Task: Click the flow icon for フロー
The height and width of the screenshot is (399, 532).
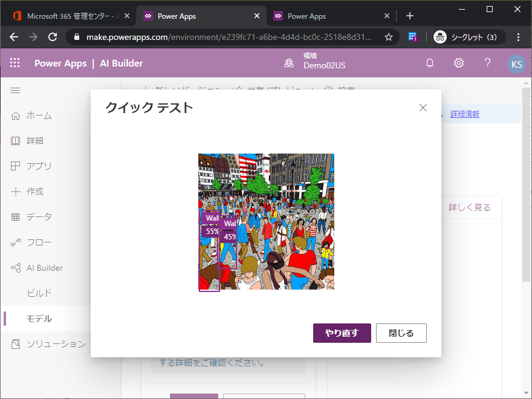Action: point(16,242)
